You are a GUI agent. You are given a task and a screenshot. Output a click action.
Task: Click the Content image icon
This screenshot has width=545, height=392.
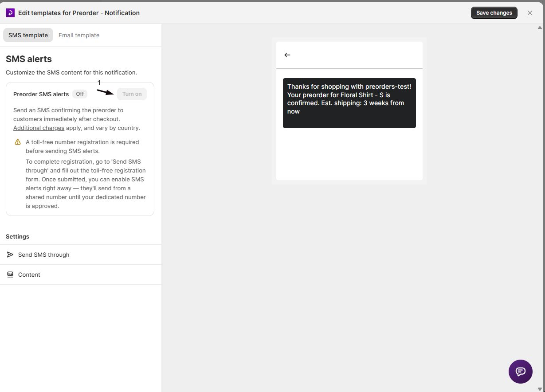coord(10,274)
